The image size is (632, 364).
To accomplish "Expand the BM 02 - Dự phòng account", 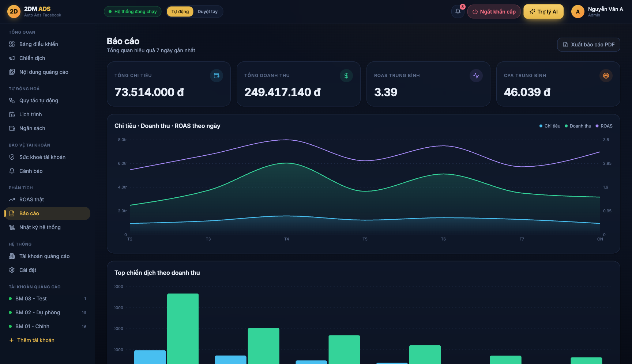I will (x=48, y=312).
